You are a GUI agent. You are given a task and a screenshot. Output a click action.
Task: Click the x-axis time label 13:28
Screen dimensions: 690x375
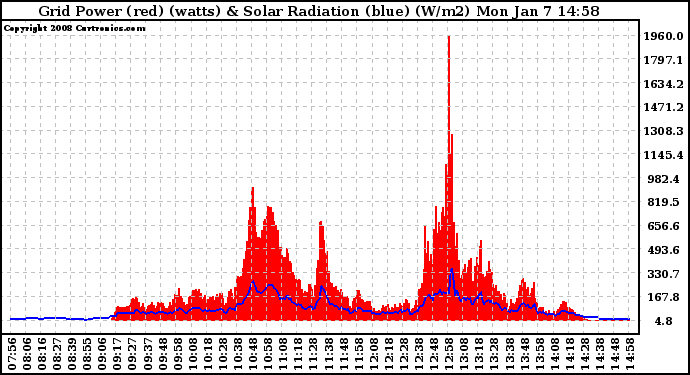[494, 354]
